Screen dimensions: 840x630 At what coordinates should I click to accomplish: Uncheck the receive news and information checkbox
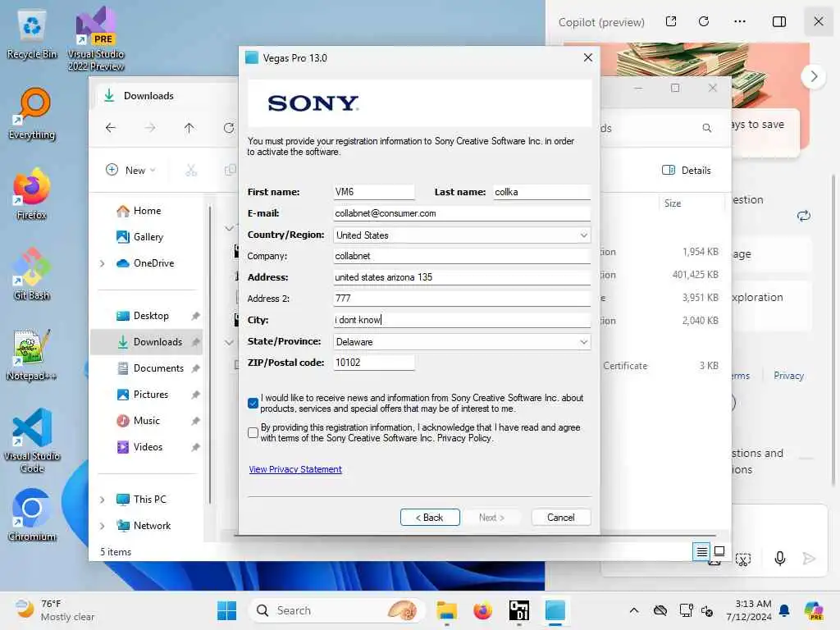click(253, 403)
